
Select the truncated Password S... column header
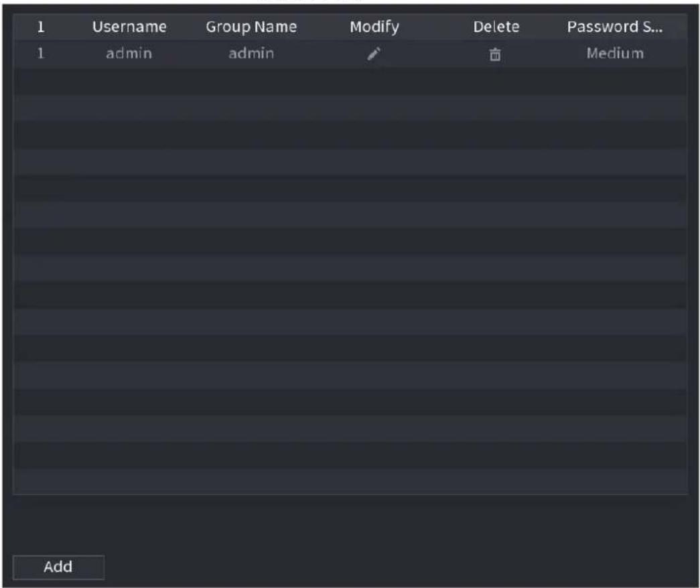click(x=615, y=27)
